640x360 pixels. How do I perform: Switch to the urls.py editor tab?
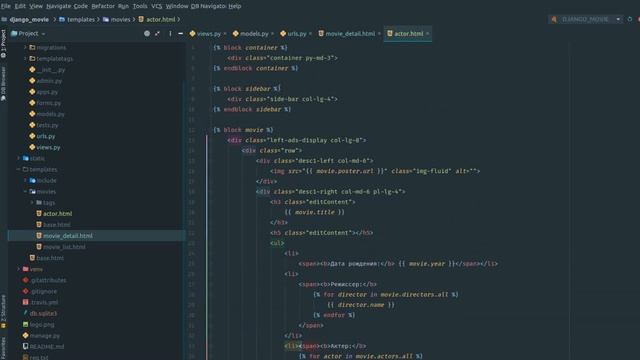coord(297,33)
